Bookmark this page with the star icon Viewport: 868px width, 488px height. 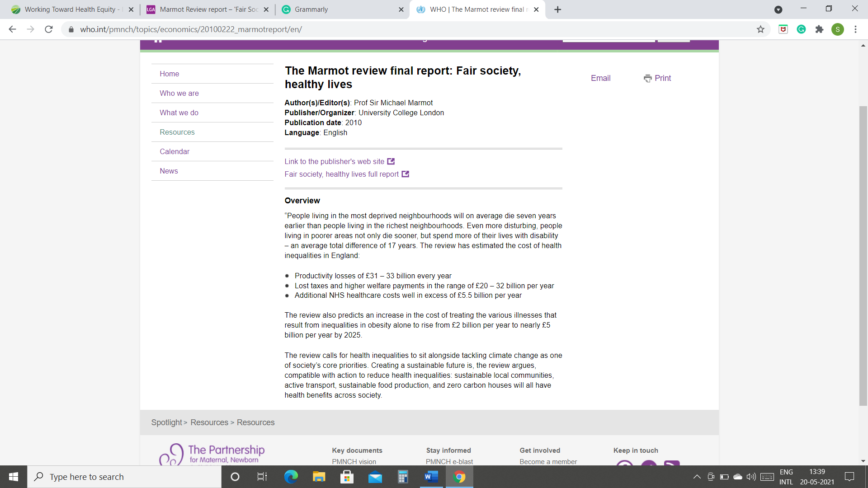point(760,29)
